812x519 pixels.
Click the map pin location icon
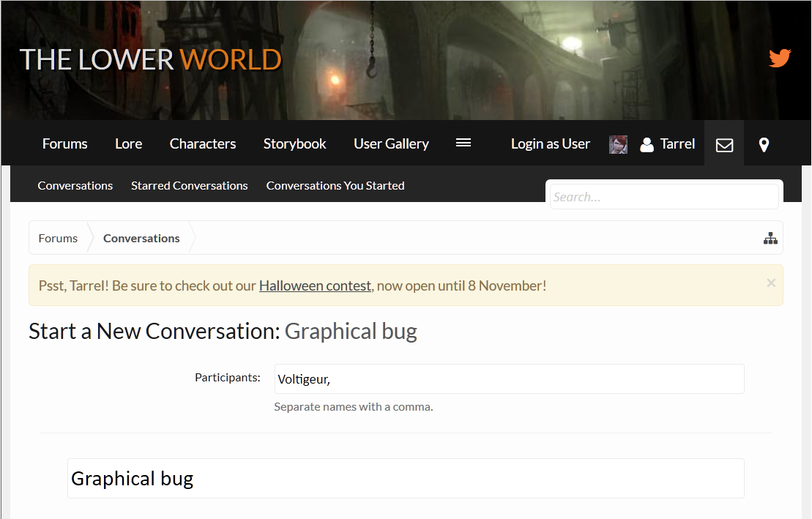click(764, 144)
